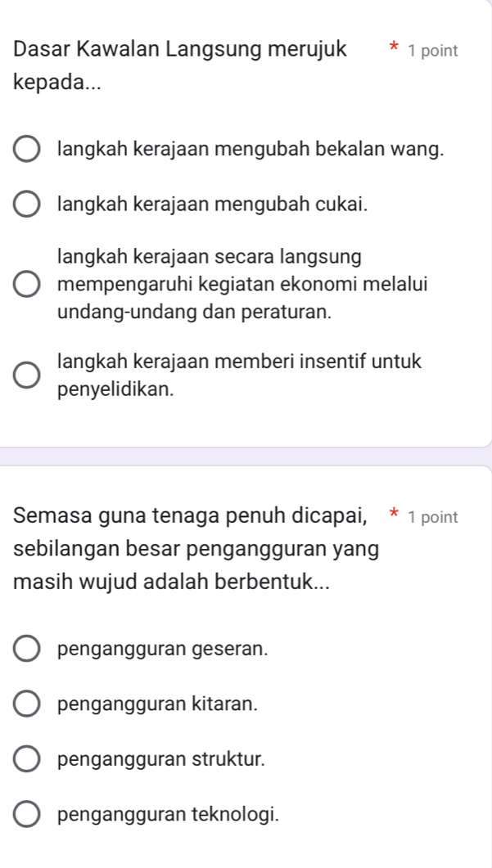Click the 'Dasar Kawalan Langsung merujuk kepada' question title

(x=179, y=65)
